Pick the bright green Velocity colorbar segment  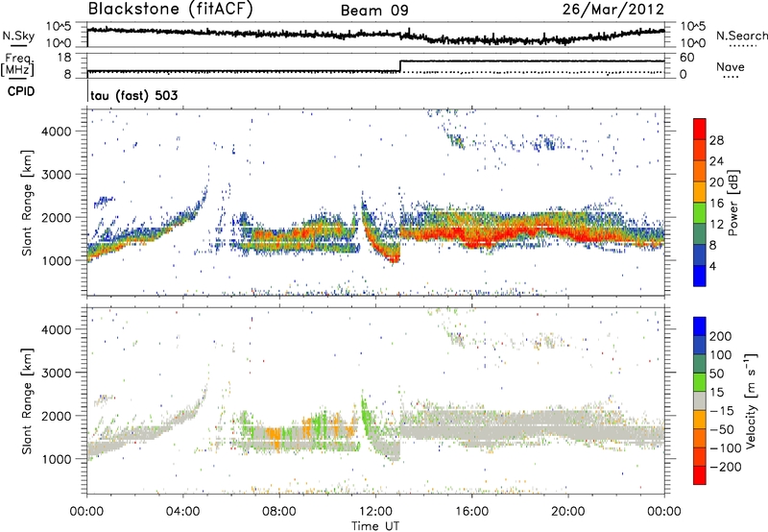(x=700, y=382)
